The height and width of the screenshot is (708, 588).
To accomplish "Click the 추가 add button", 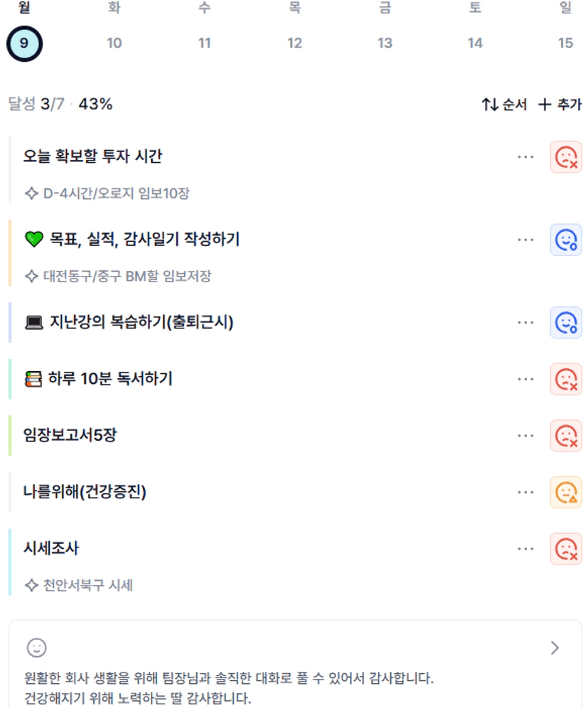I will tap(560, 104).
